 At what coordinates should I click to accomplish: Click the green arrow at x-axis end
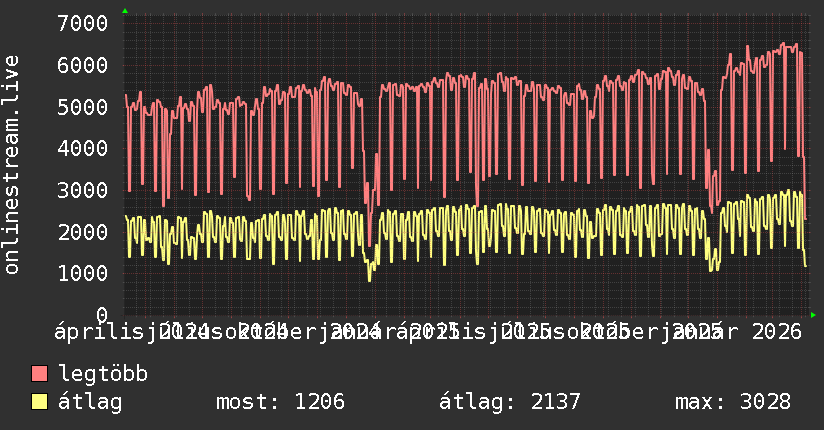[x=813, y=315]
